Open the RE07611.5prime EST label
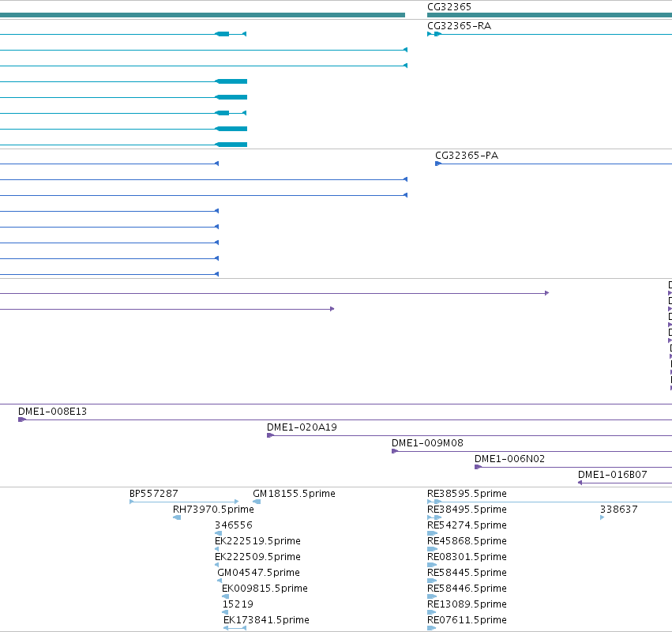Image resolution: width=672 pixels, height=632 pixels. pos(467,620)
